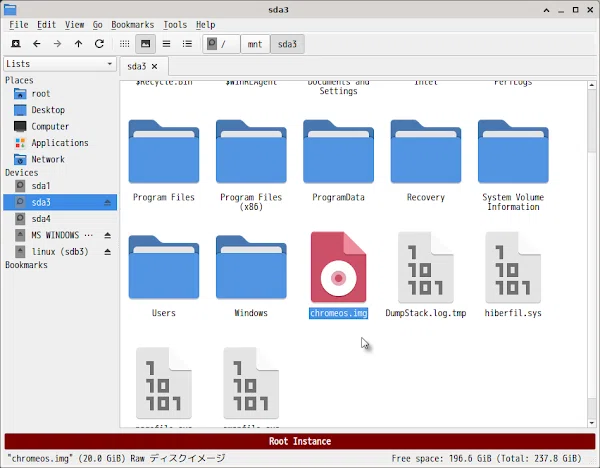Viewport: 600px width, 468px height.
Task: Click status bar 'Free space' text
Action: click(x=486, y=458)
